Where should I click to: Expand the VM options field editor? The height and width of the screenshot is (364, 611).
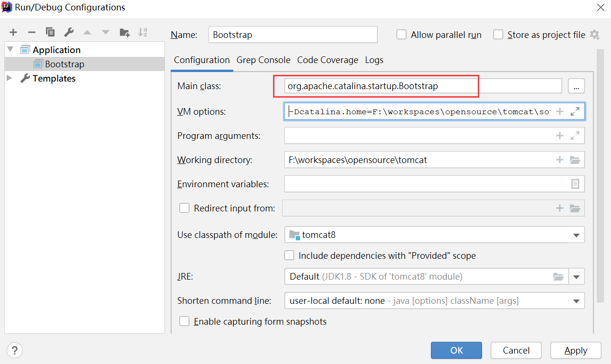(x=575, y=111)
